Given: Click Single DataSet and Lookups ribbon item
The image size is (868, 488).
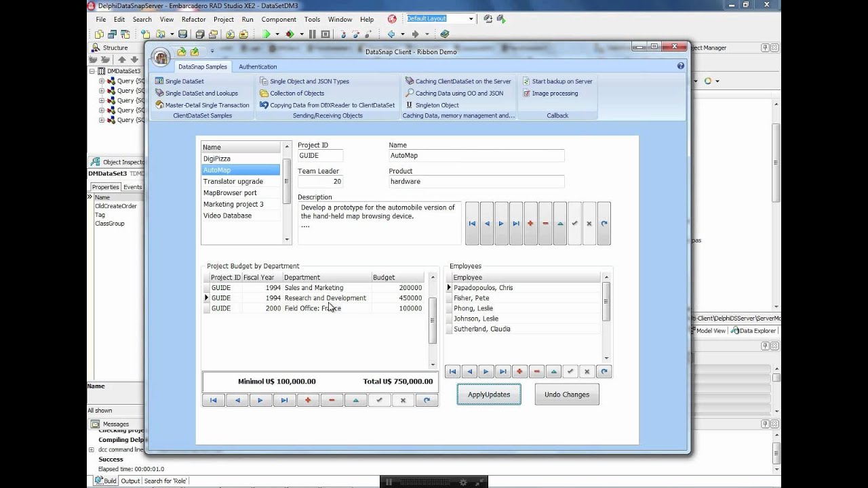Looking at the screenshot, I should [197, 94].
